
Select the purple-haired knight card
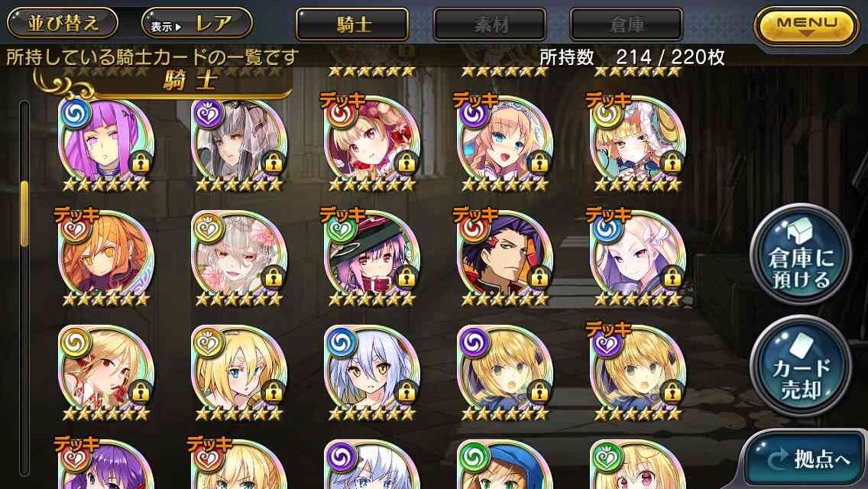[x=105, y=141]
